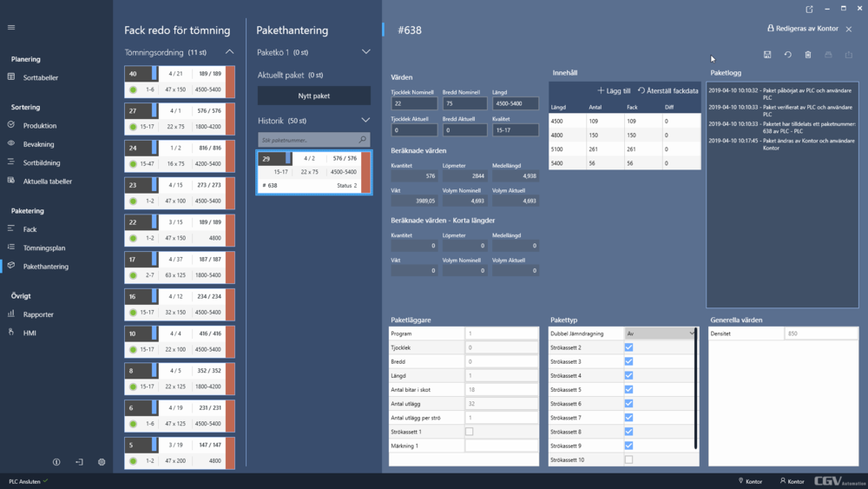Click the save package icon
The image size is (868, 489).
tap(767, 55)
